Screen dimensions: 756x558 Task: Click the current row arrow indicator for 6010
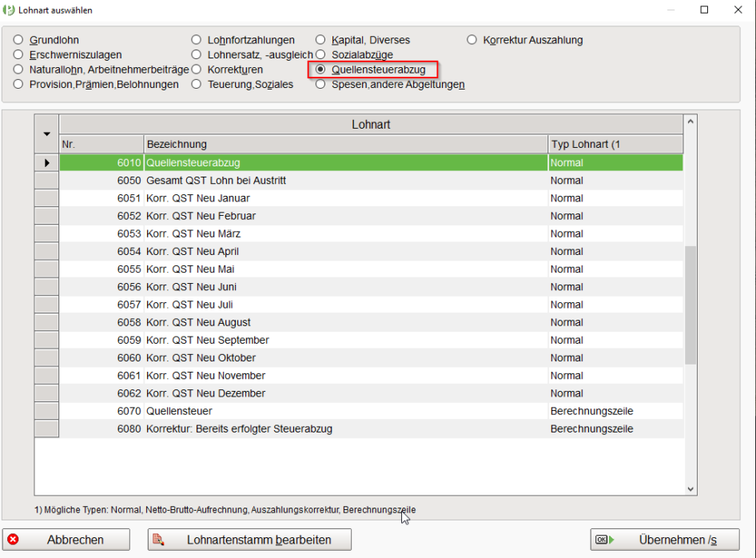click(x=47, y=163)
